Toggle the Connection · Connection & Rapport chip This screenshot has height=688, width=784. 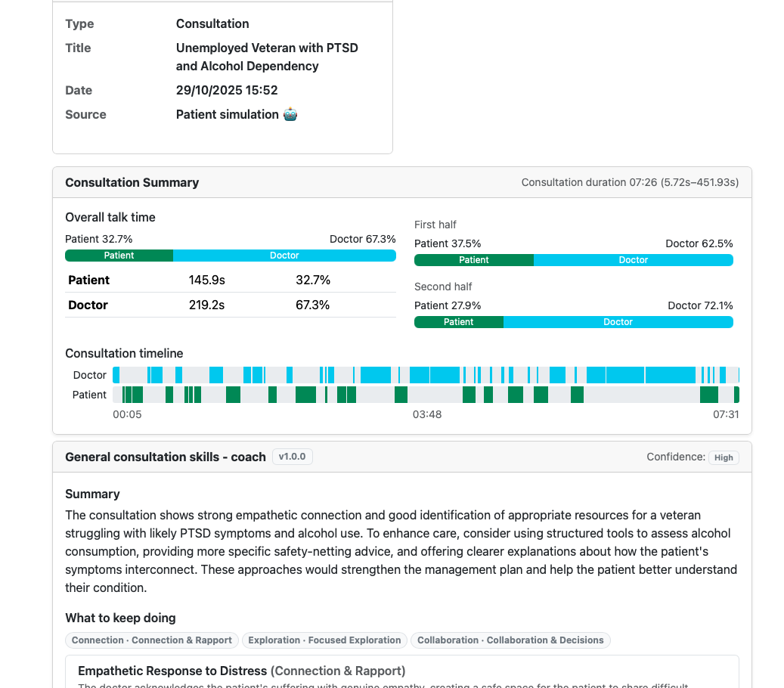point(151,640)
